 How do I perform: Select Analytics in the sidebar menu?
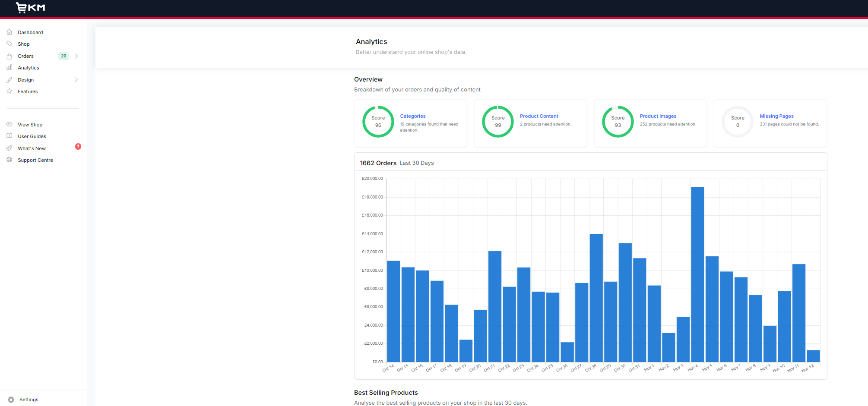(29, 68)
